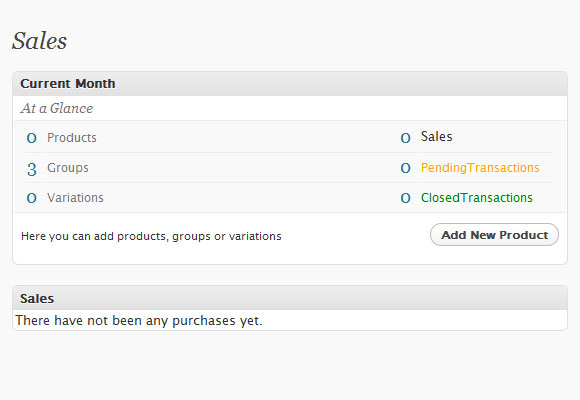Click the Sales count number zero
Viewport: 580px width, 400px height.
coord(405,138)
